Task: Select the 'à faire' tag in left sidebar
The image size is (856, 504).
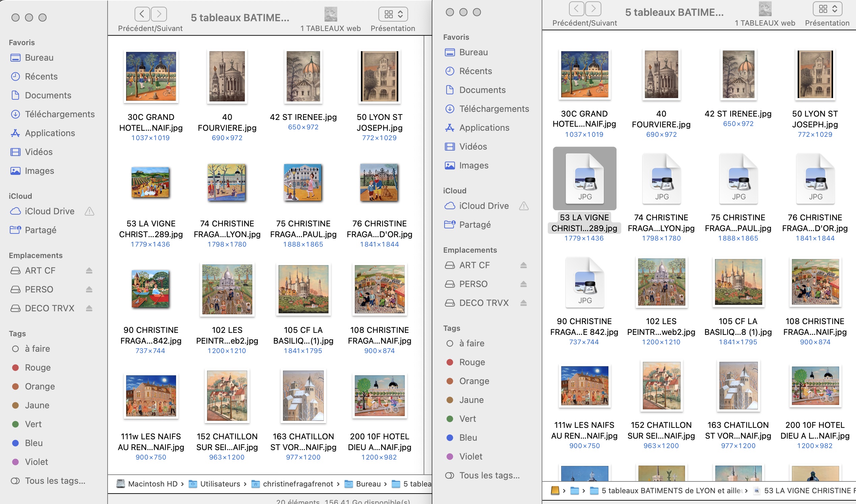Action: (x=37, y=349)
